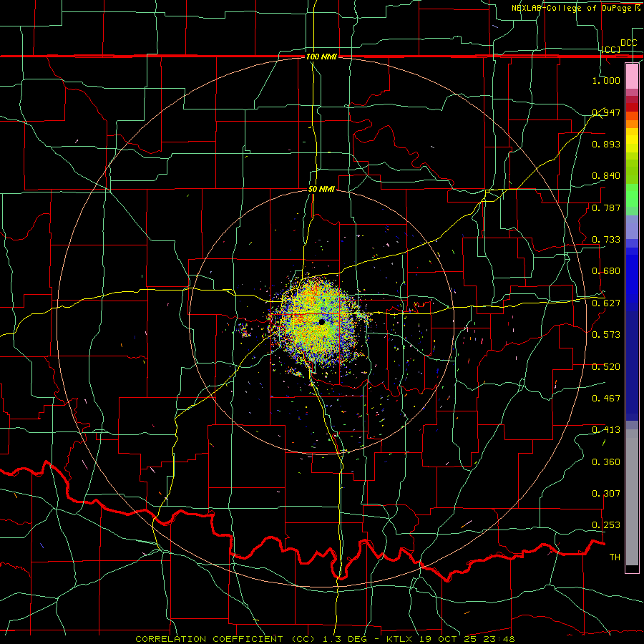The height and width of the screenshot is (644, 644).
Task: Click the 100 NMI range ring label
Action: tap(321, 57)
